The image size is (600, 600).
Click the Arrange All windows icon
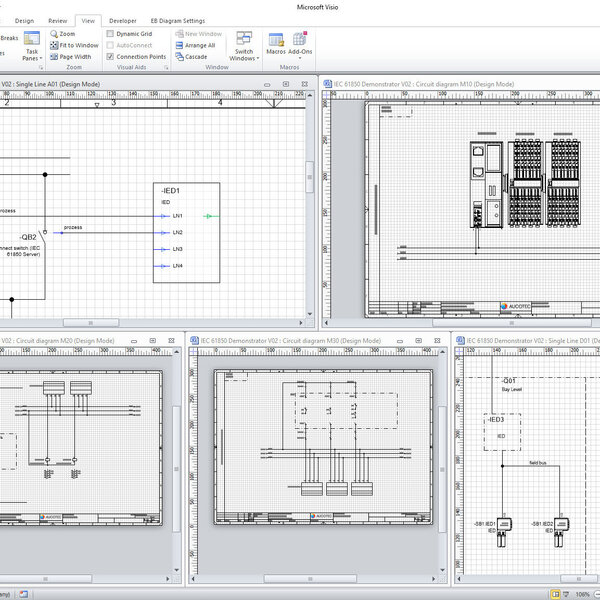coord(180,45)
